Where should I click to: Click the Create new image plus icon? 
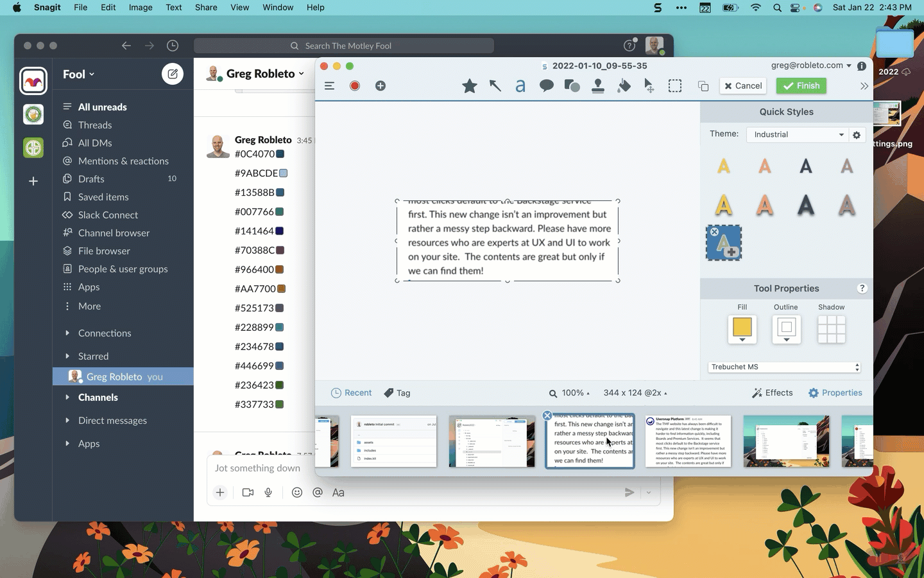point(381,86)
